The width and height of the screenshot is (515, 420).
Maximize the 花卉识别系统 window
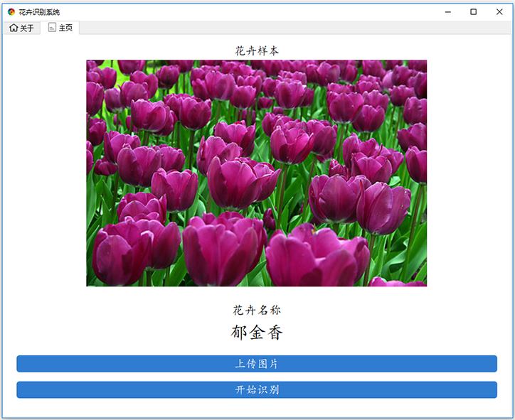coord(473,12)
